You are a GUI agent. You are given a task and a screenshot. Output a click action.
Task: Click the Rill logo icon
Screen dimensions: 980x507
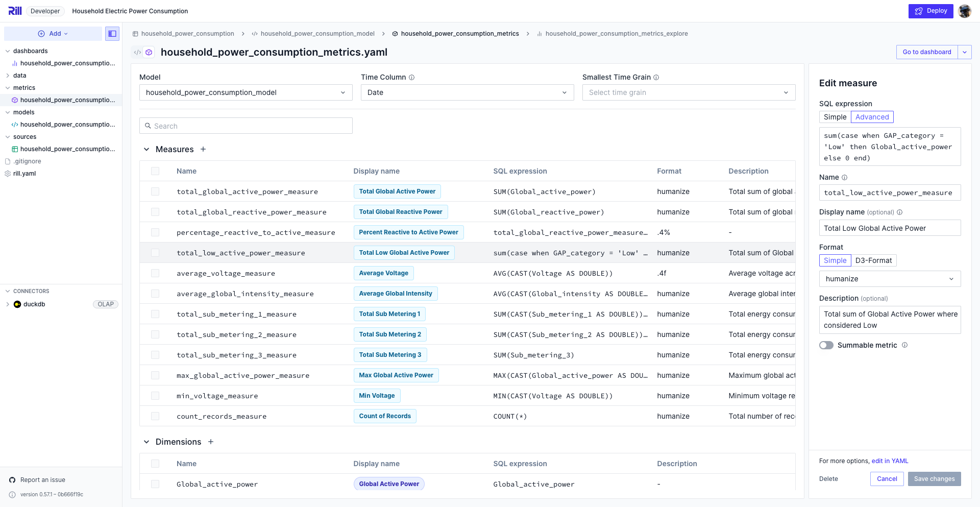point(15,11)
